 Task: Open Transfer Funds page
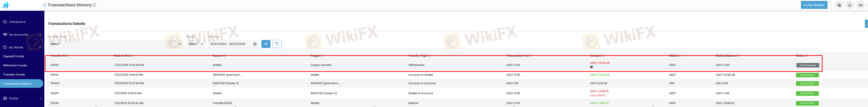14,75
